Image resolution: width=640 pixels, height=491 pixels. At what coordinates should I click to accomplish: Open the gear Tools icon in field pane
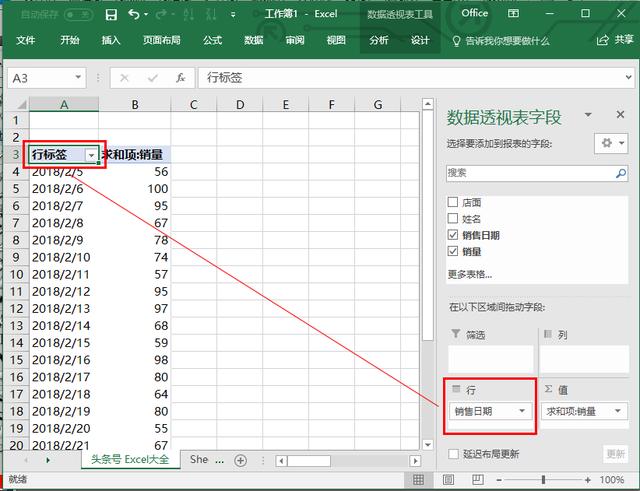coord(607,143)
